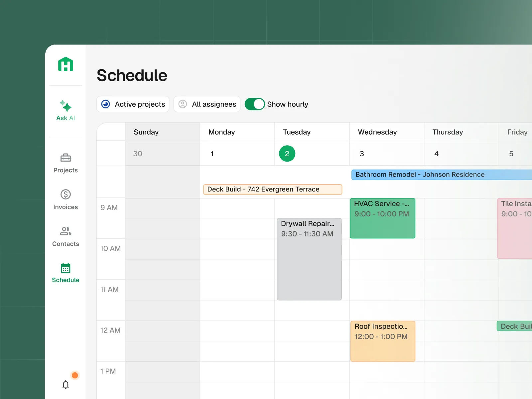Click the Active projects pie icon
The width and height of the screenshot is (532, 399).
pyautogui.click(x=105, y=104)
